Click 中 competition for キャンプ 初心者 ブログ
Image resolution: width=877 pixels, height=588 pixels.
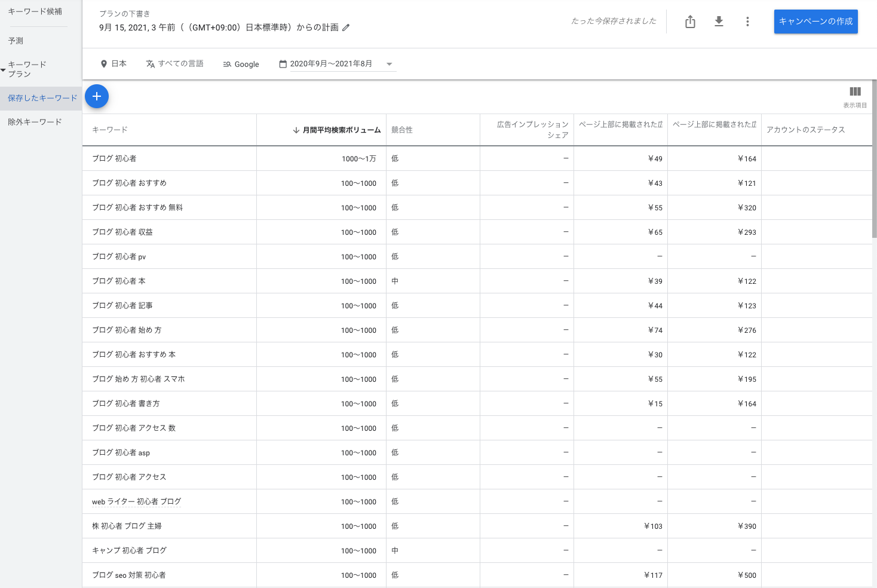coord(395,550)
